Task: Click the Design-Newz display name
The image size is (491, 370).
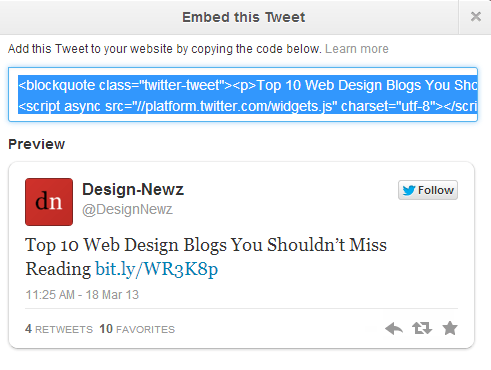Action: (133, 189)
